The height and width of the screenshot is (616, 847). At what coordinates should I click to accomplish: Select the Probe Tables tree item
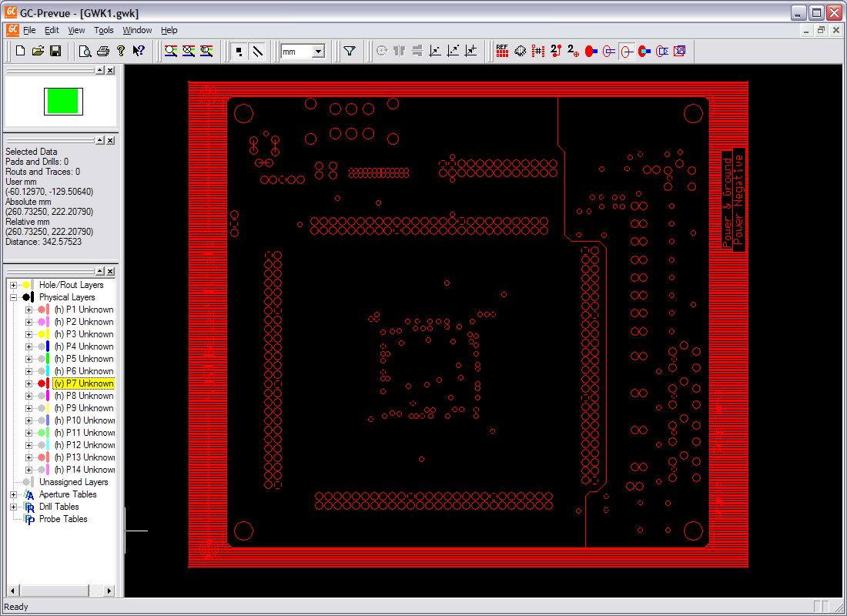pyautogui.click(x=63, y=519)
